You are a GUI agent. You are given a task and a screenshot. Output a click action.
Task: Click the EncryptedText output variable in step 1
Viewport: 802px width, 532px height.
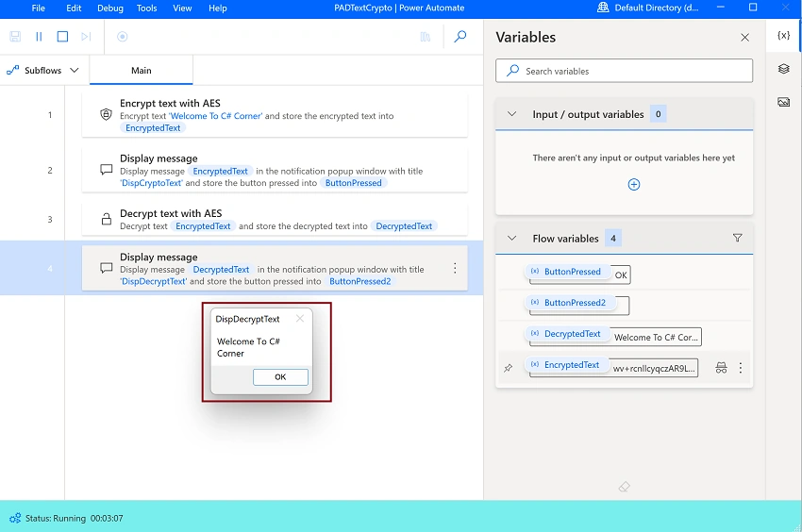coord(153,128)
